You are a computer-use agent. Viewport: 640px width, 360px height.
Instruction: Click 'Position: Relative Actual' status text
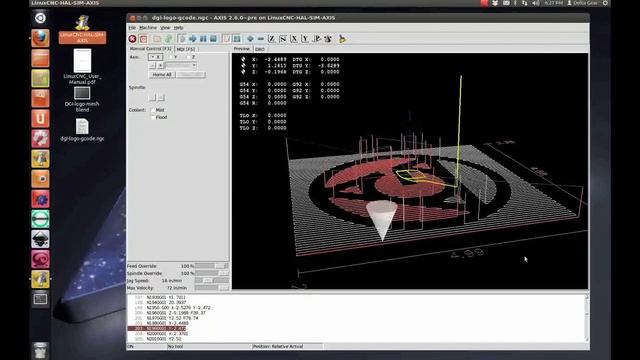pos(278,347)
